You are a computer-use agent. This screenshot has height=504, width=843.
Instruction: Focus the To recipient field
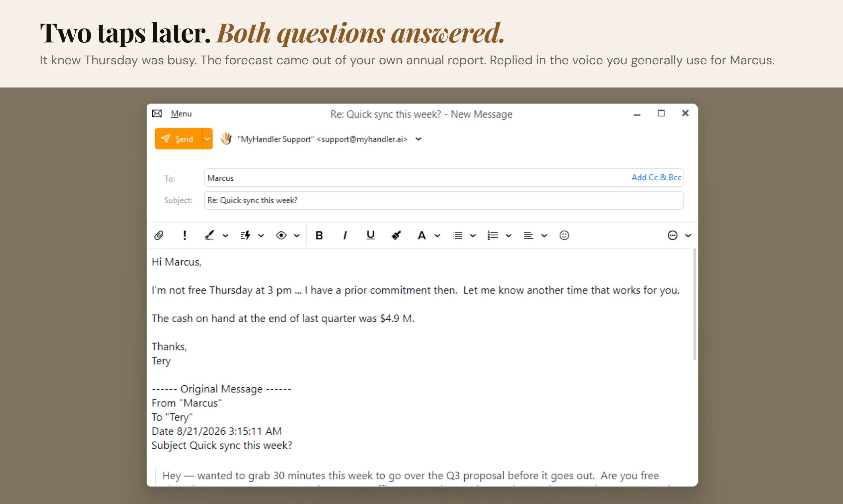[x=444, y=178]
